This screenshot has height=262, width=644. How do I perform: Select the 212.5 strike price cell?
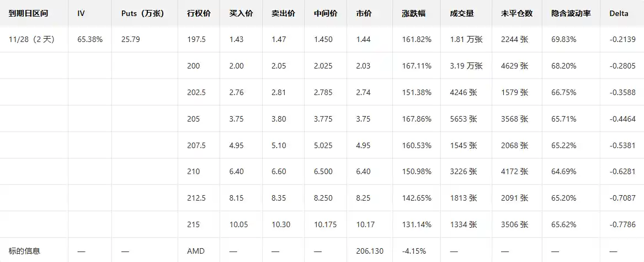[196, 198]
